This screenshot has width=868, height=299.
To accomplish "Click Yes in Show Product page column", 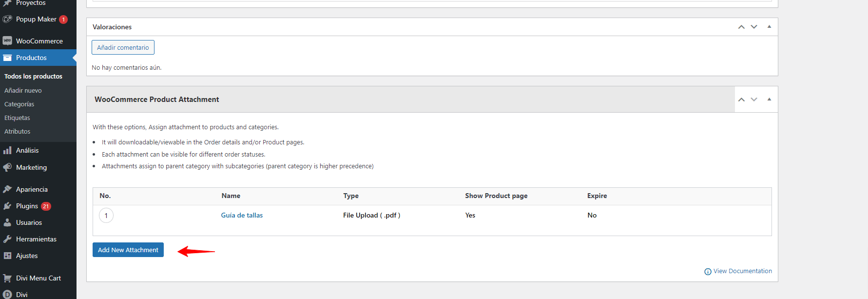I will click(470, 215).
